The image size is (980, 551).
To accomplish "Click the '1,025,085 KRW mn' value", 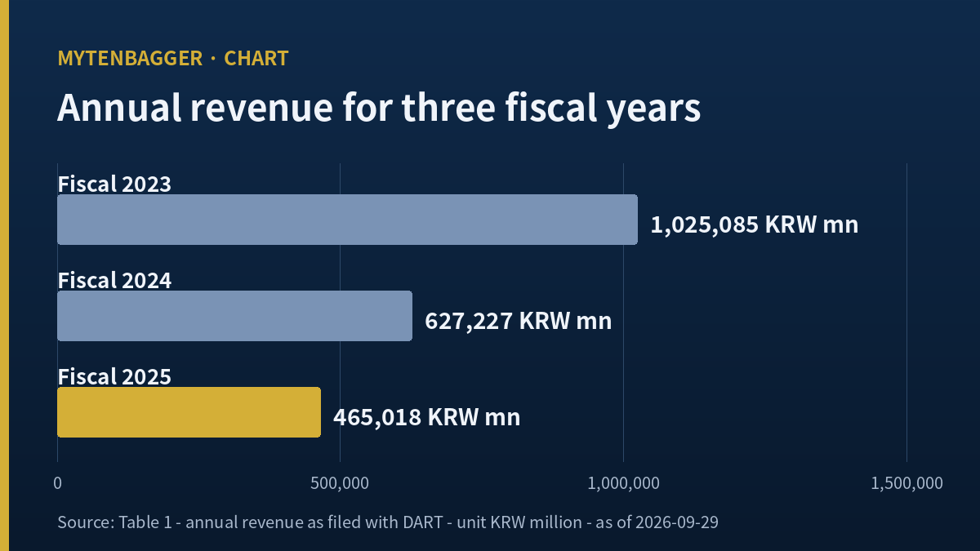I will pyautogui.click(x=755, y=224).
